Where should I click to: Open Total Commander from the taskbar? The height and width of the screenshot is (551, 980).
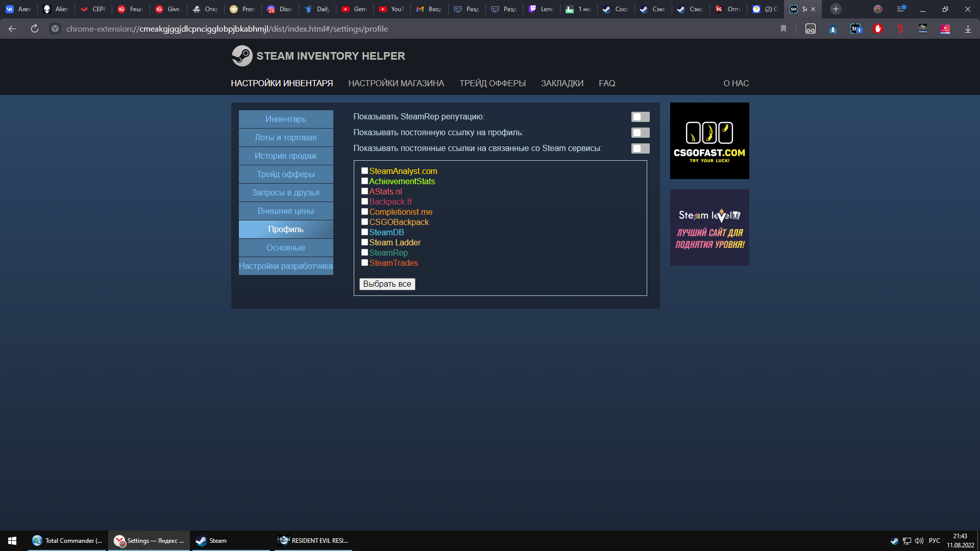tap(67, 541)
